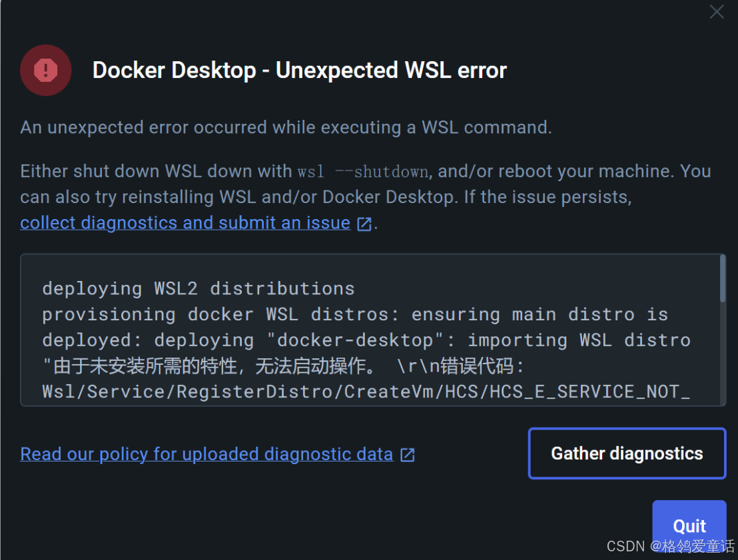
Task: Click the red error alert icon
Action: coord(46,70)
